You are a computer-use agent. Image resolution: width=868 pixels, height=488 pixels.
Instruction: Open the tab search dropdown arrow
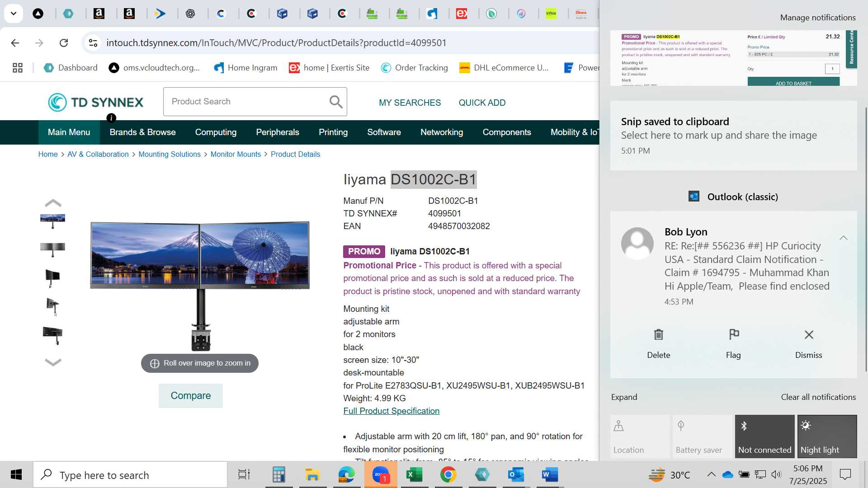[x=14, y=14]
